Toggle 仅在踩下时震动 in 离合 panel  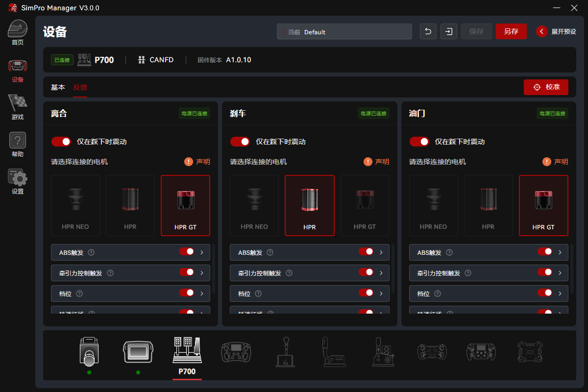pos(61,142)
